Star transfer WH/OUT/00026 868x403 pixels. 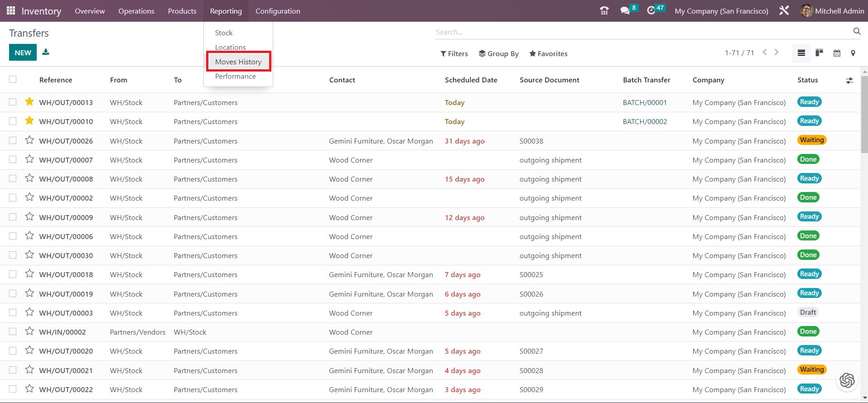[29, 140]
